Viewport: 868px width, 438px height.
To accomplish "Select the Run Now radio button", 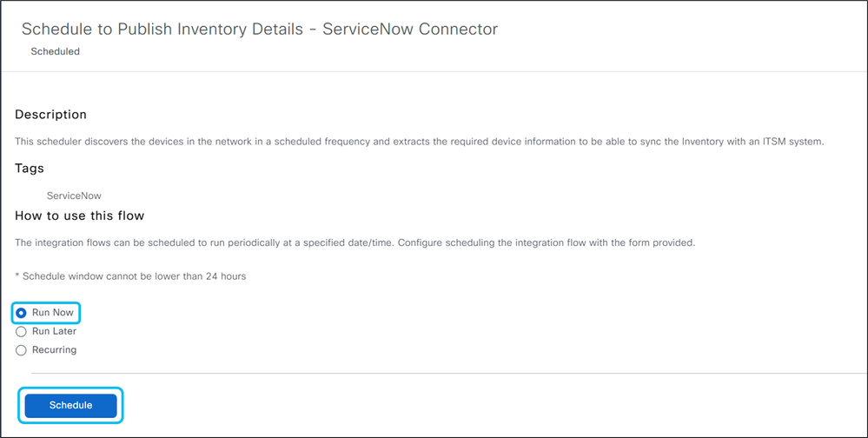I will point(21,313).
